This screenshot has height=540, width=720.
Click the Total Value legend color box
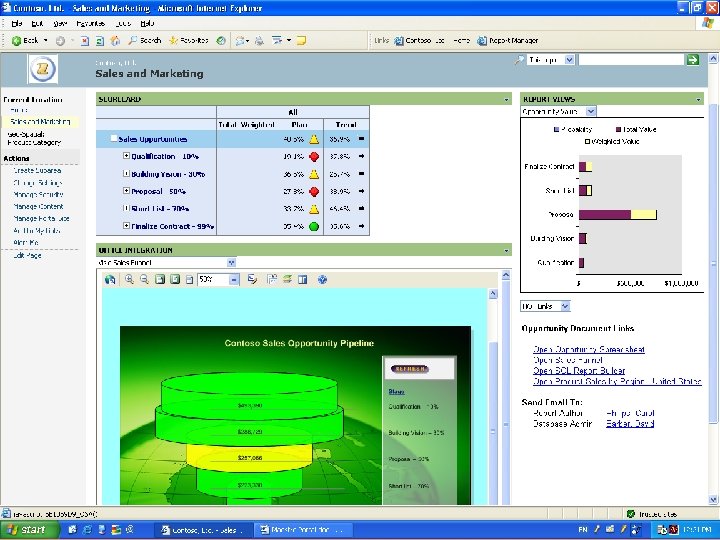point(619,129)
